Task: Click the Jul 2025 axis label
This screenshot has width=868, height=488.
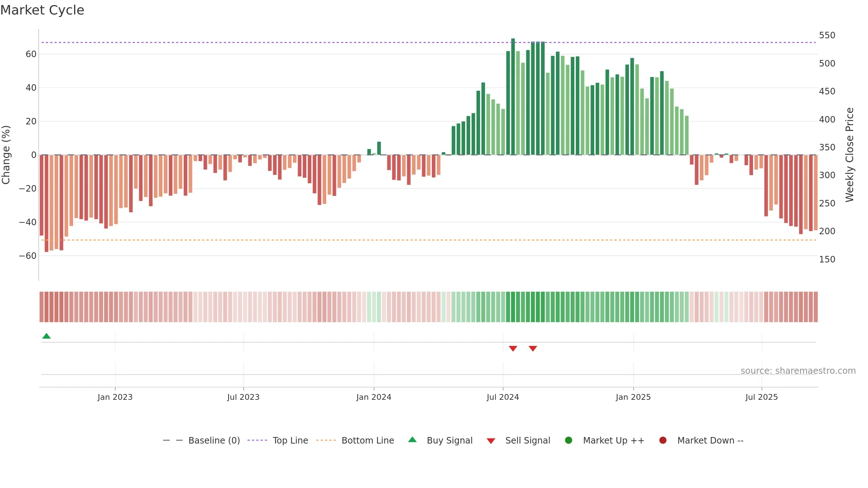Action: (x=762, y=397)
